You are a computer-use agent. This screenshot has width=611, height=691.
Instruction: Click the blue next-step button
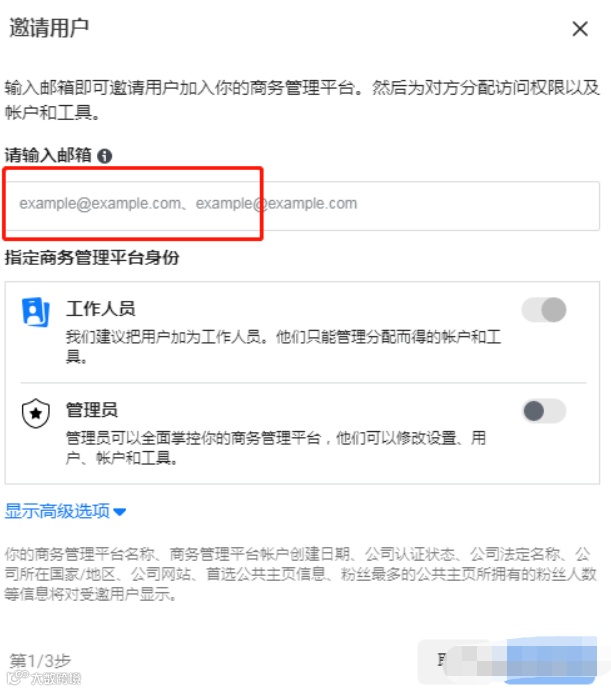[551, 660]
